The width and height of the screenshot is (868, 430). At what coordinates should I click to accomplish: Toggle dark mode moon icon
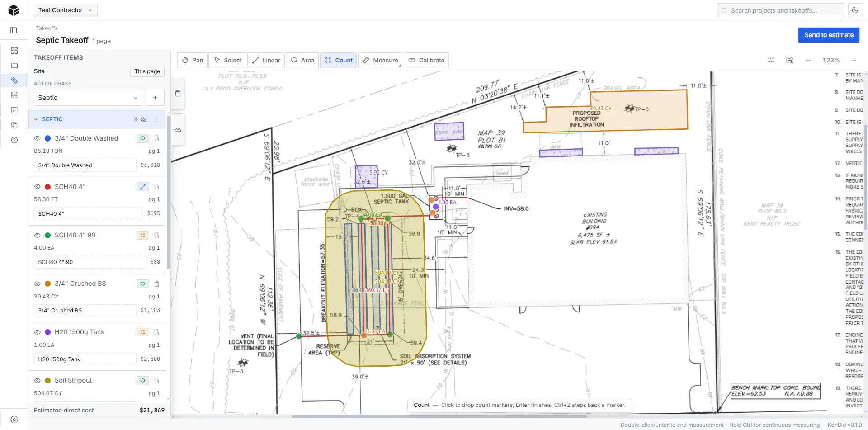click(x=855, y=10)
